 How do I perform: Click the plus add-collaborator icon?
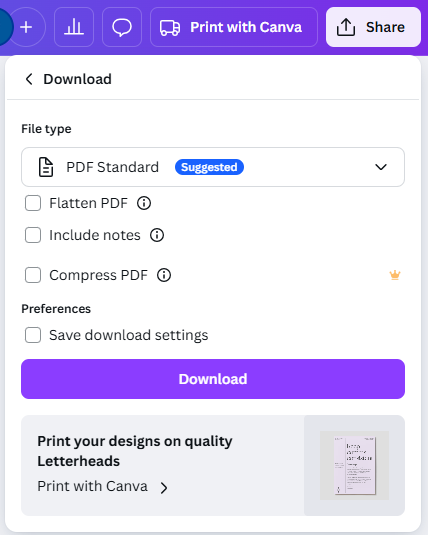(x=26, y=27)
